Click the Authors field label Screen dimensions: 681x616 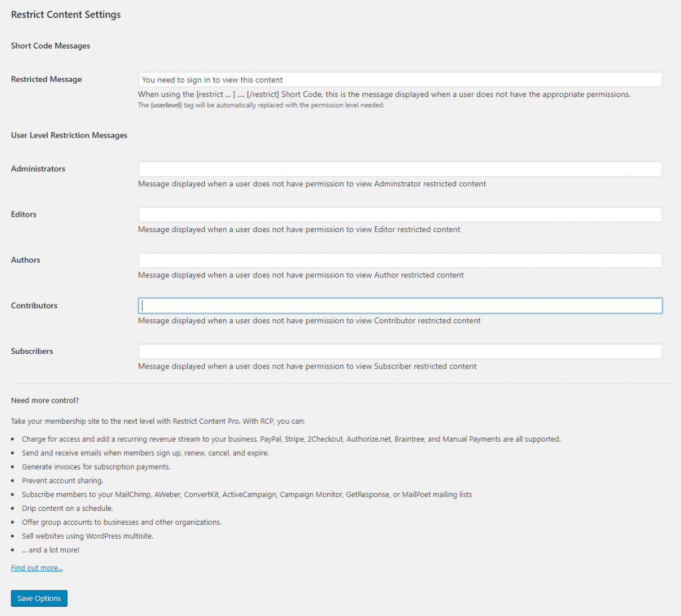coord(25,259)
